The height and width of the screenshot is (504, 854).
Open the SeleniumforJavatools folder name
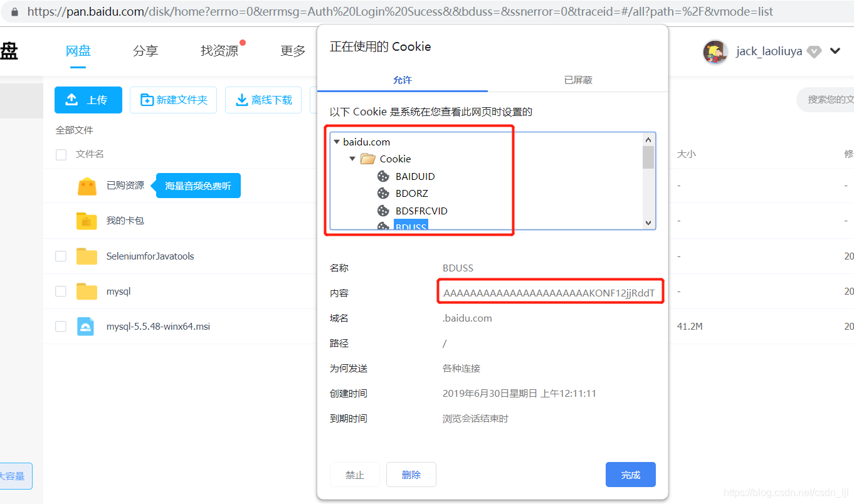[150, 256]
